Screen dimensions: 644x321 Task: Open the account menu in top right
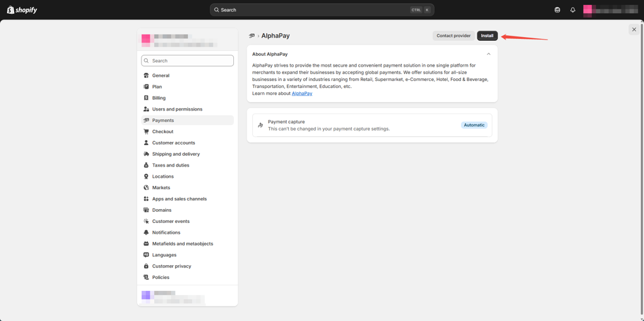pyautogui.click(x=610, y=10)
